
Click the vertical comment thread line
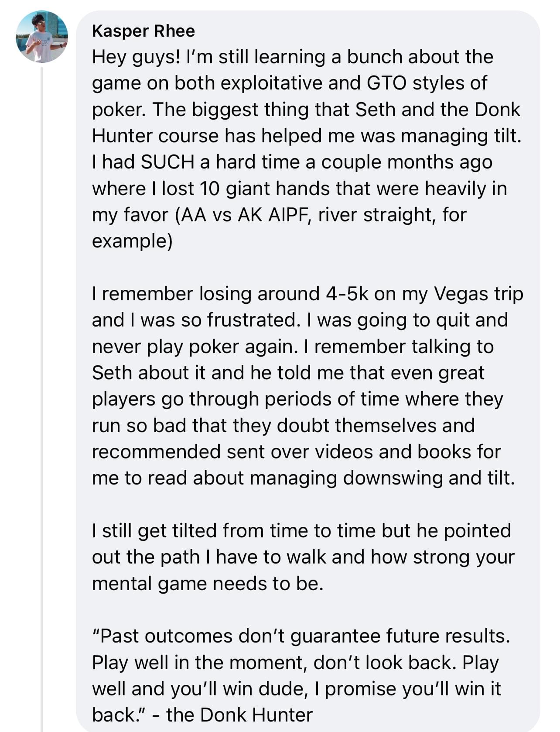click(x=42, y=393)
